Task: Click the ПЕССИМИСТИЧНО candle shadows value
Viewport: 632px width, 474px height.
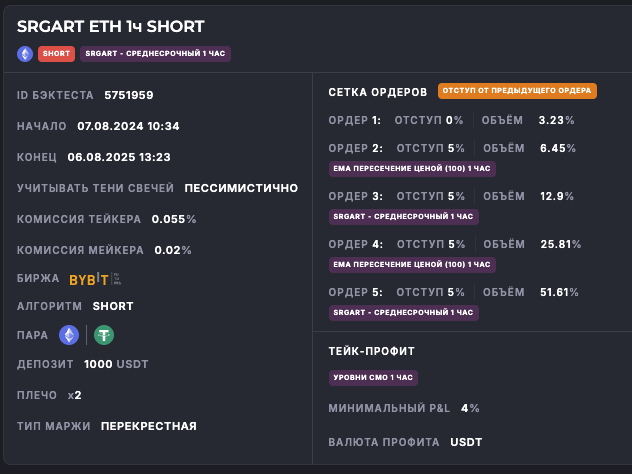Action: pyautogui.click(x=241, y=187)
